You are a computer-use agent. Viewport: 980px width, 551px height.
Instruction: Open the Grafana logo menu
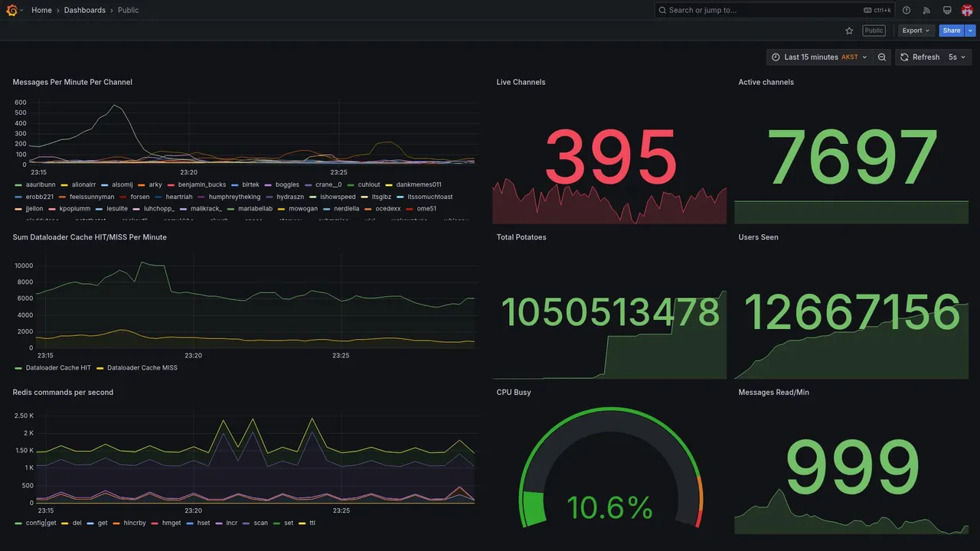tap(11, 10)
